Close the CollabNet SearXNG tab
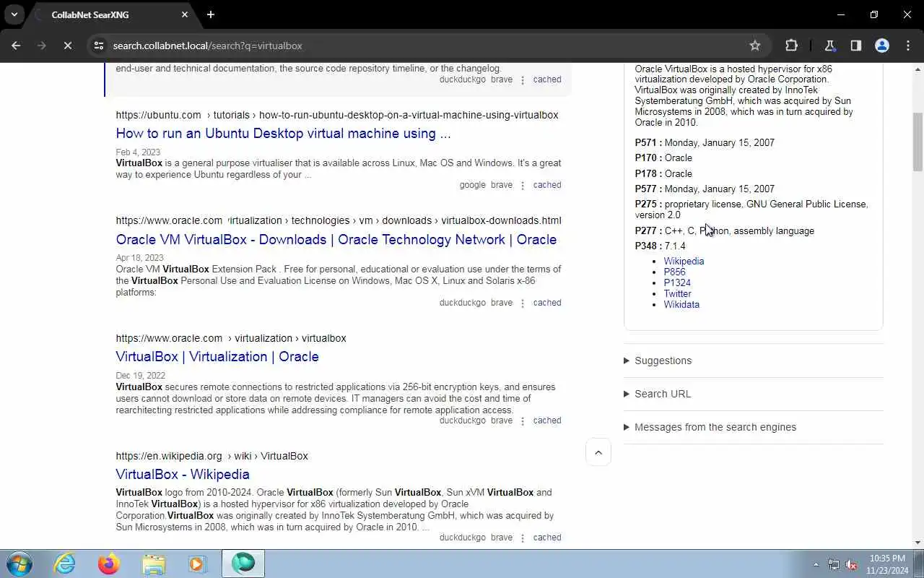This screenshot has width=924, height=578. pyautogui.click(x=185, y=14)
